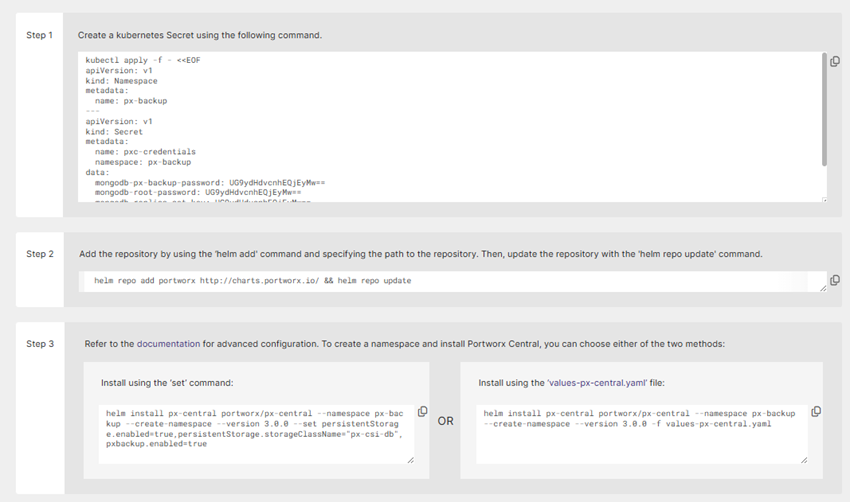
Task: Click the 'kubectl apply -f - <<EOF' line
Action: pos(143,60)
